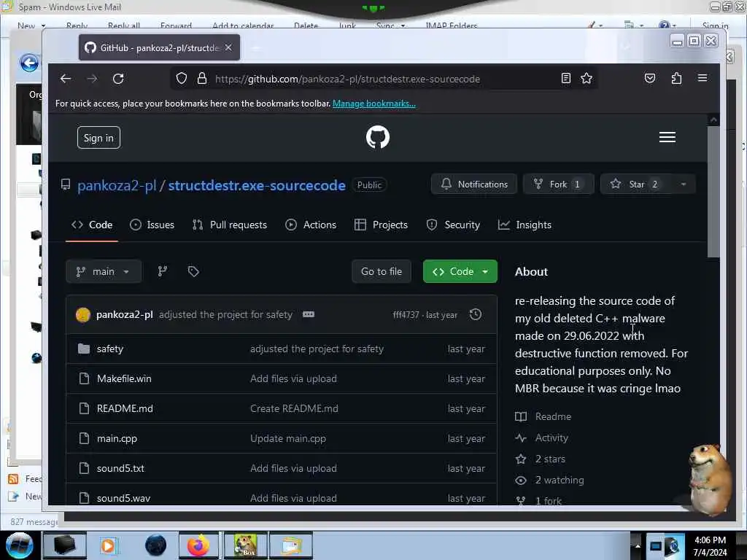The width and height of the screenshot is (747, 560).
Task: Open README.md file
Action: tap(125, 408)
